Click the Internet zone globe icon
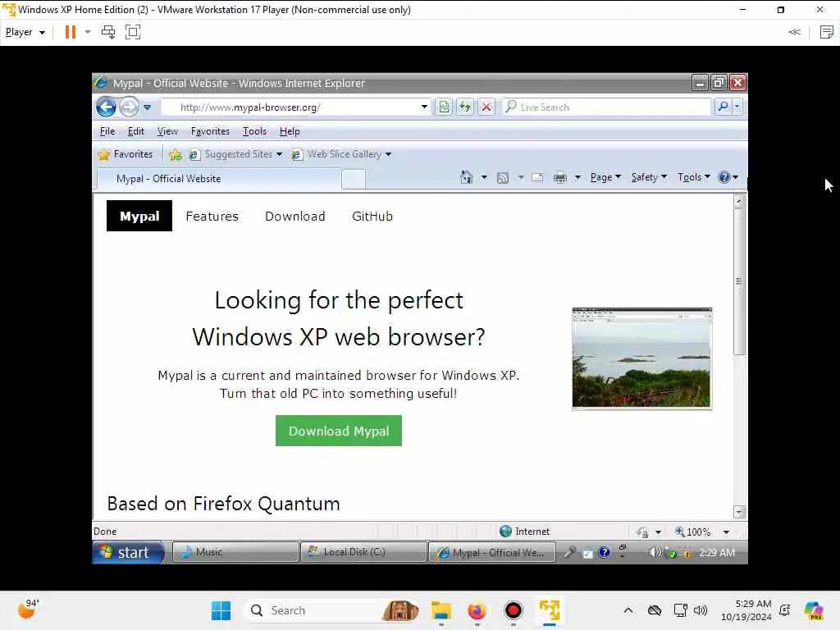 coord(505,532)
